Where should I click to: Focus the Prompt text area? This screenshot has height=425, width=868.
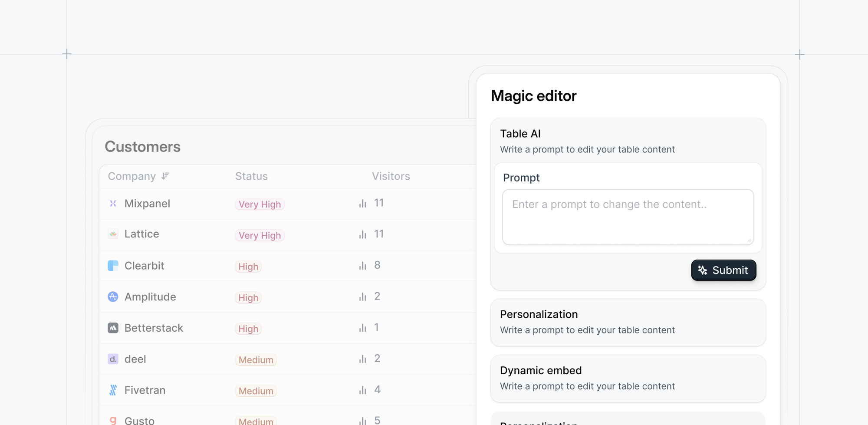coord(628,217)
